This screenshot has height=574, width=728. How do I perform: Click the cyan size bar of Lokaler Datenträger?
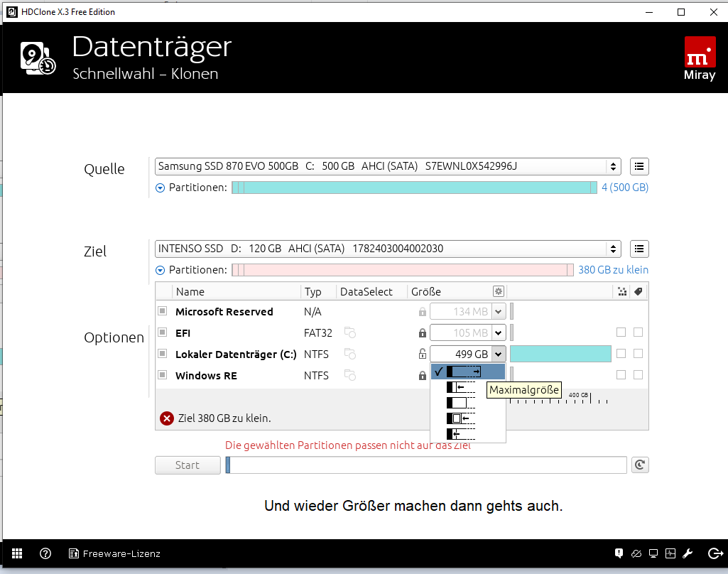point(560,354)
